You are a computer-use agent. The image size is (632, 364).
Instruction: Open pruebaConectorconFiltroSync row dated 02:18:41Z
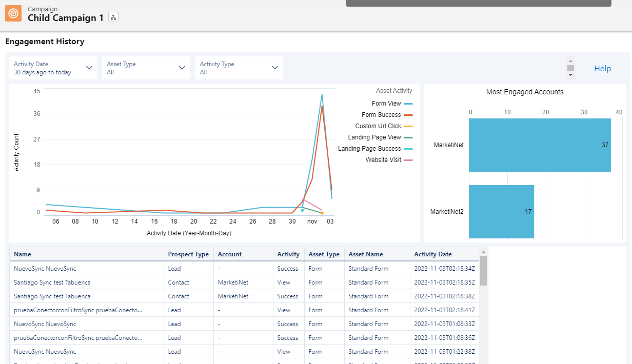(x=244, y=310)
